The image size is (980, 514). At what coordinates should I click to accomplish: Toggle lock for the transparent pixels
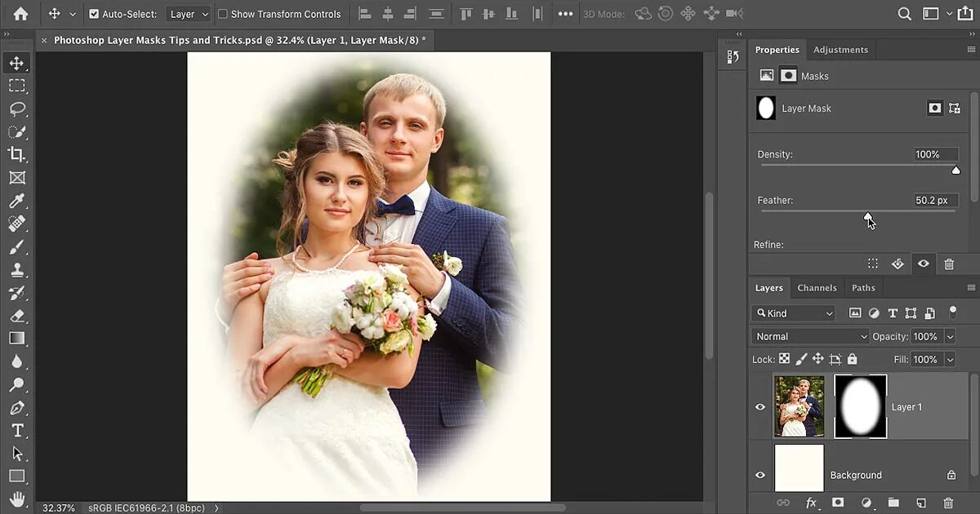click(783, 358)
